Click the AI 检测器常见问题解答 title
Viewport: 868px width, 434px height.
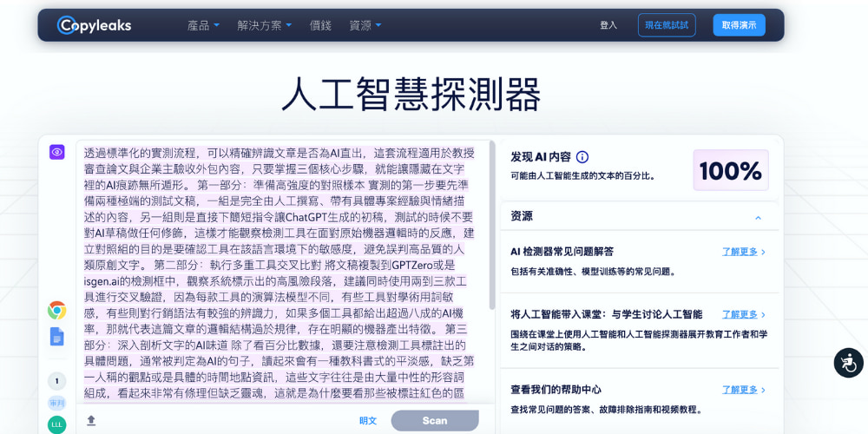pos(562,252)
